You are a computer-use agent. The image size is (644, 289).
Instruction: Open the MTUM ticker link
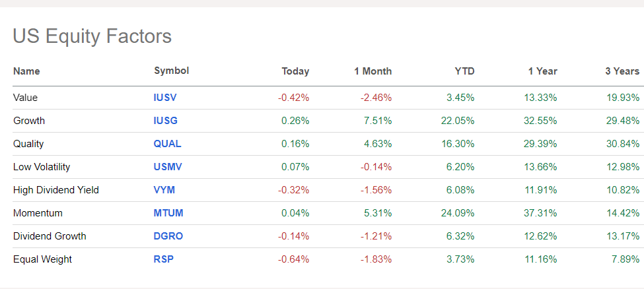point(168,213)
